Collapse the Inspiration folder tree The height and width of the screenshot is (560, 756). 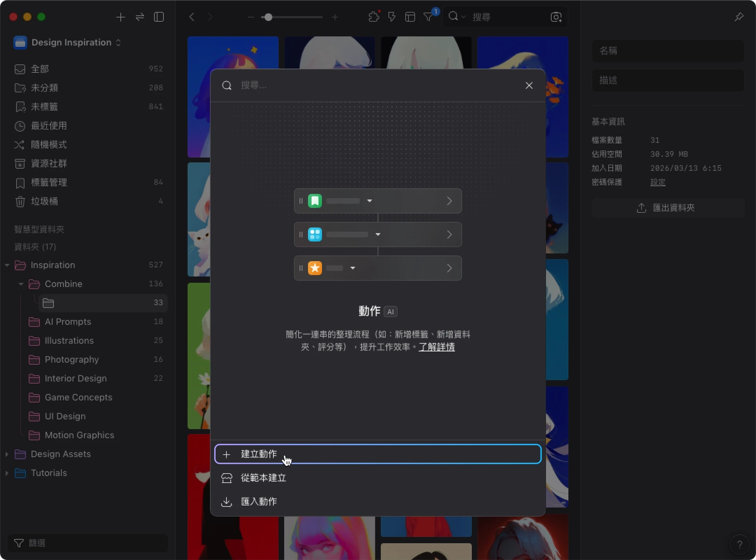[7, 265]
